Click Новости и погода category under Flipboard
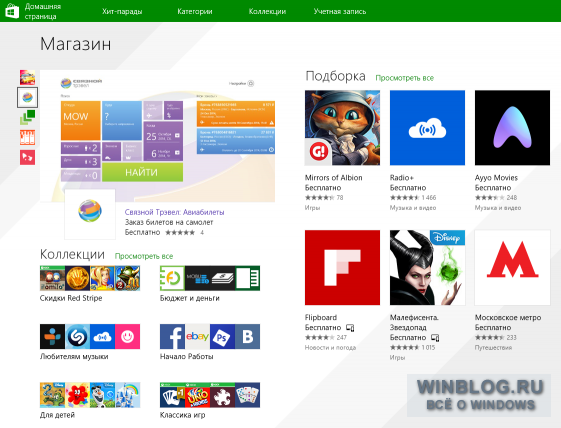The height and width of the screenshot is (428, 561). tap(330, 347)
